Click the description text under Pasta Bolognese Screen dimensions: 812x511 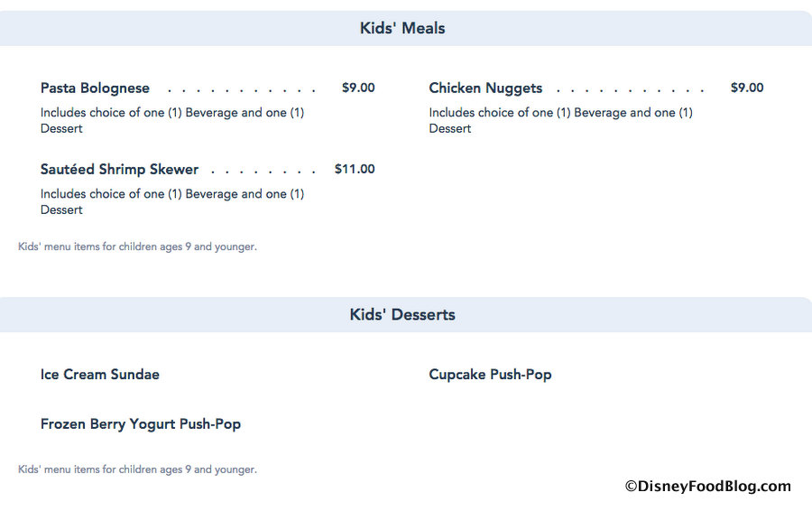[x=171, y=120]
